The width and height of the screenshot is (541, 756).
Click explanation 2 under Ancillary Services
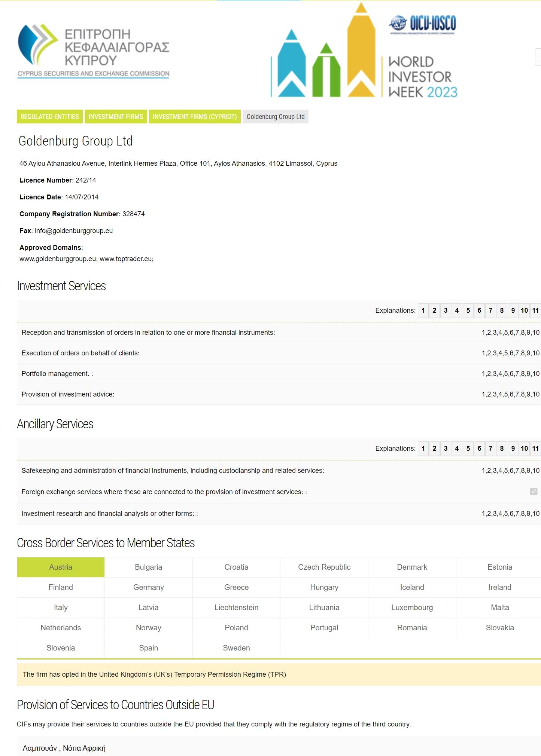[434, 449]
